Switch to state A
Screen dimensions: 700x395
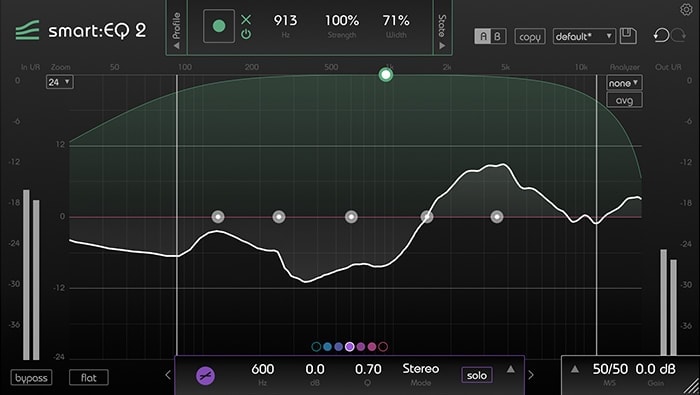(483, 36)
